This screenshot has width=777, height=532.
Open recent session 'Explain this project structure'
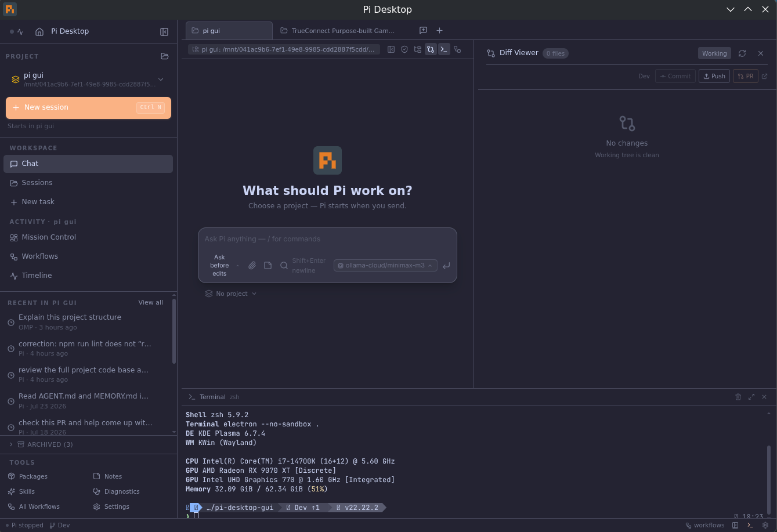click(x=86, y=322)
